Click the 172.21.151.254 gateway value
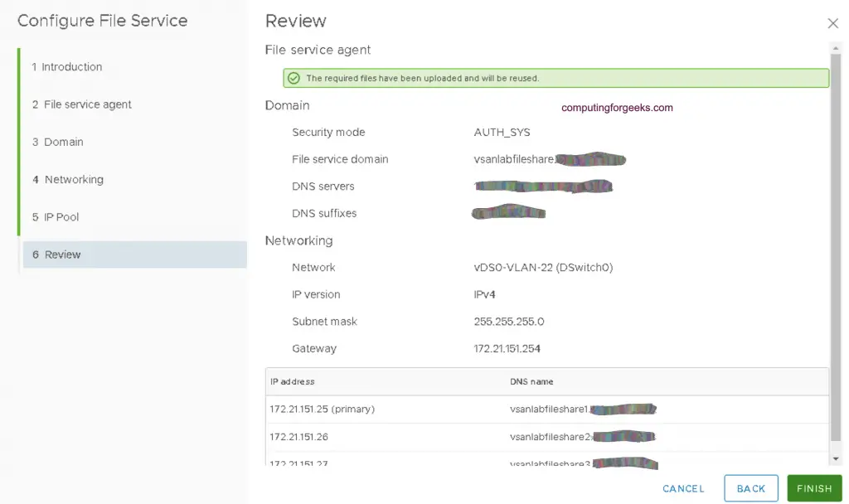This screenshot has width=849, height=504. [507, 349]
